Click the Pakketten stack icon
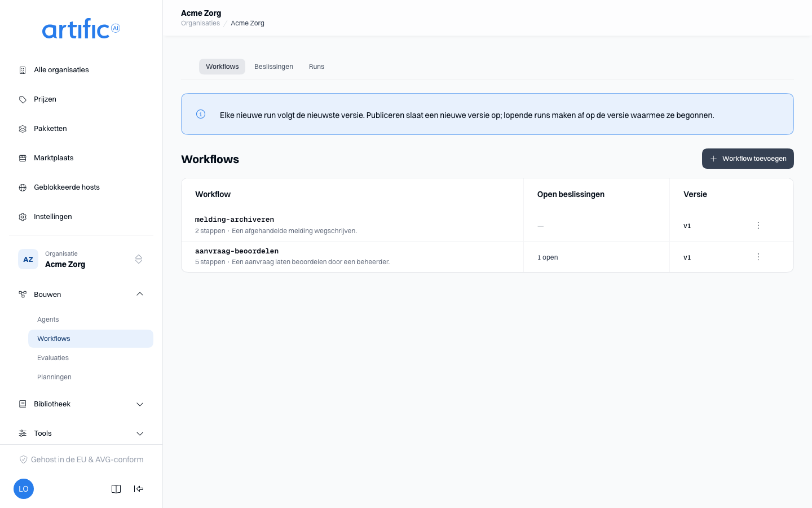Screen dimensions: 812x508 pyautogui.click(x=23, y=129)
